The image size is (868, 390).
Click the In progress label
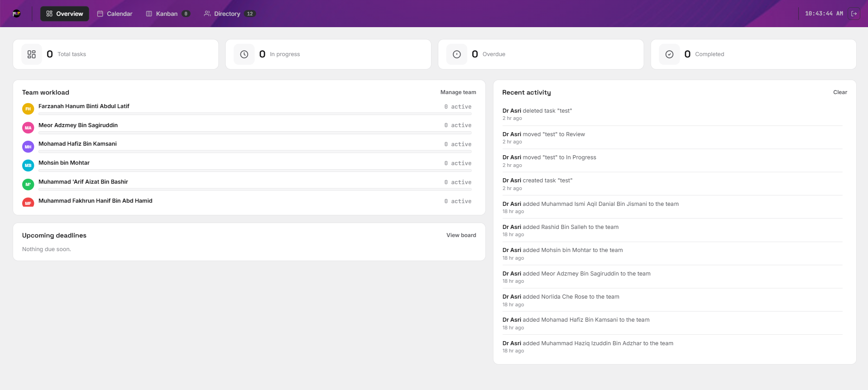coord(285,54)
